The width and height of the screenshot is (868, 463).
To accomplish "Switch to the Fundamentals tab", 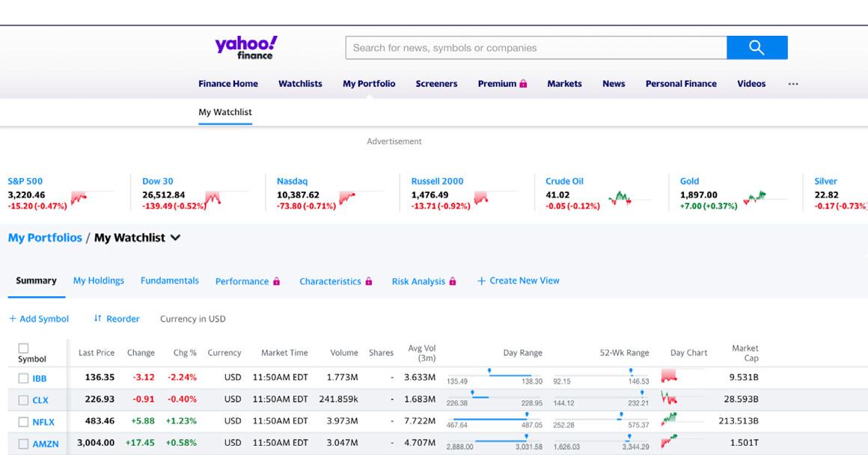I will pos(169,280).
